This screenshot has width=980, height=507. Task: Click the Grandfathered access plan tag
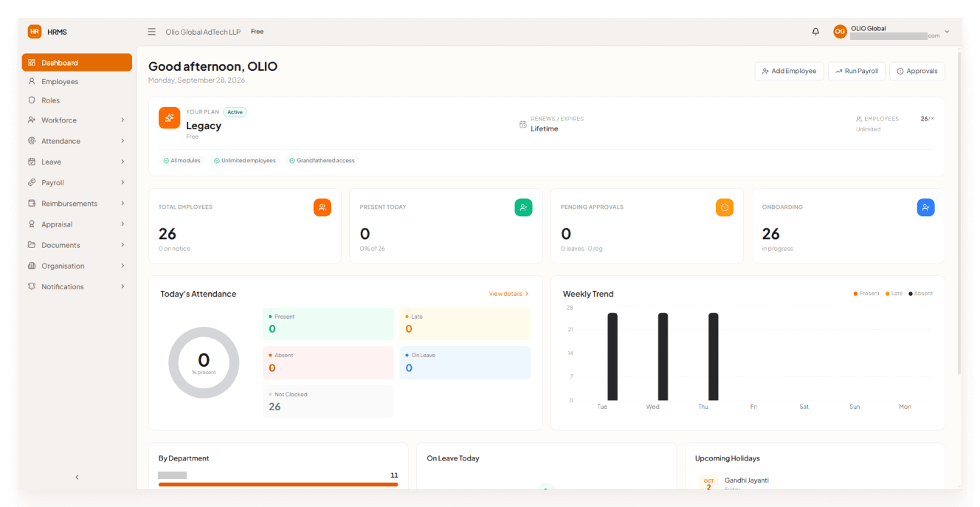click(322, 160)
